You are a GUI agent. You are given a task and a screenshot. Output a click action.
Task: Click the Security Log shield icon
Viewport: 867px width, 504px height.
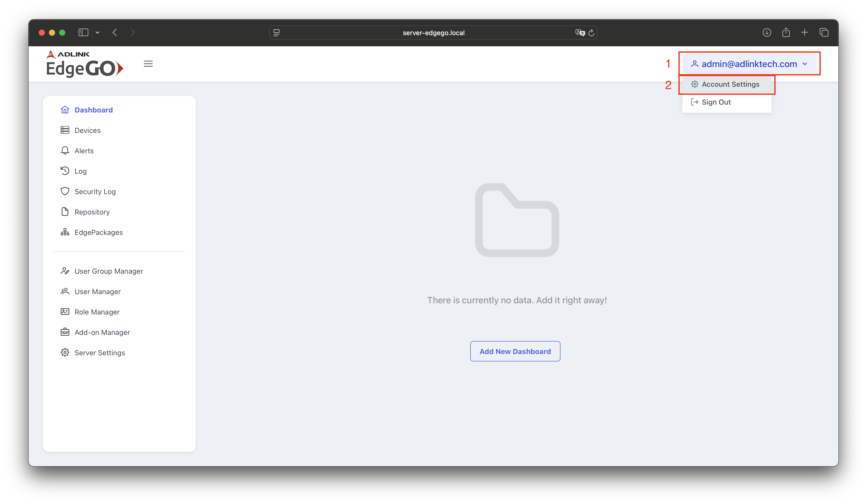pyautogui.click(x=65, y=191)
